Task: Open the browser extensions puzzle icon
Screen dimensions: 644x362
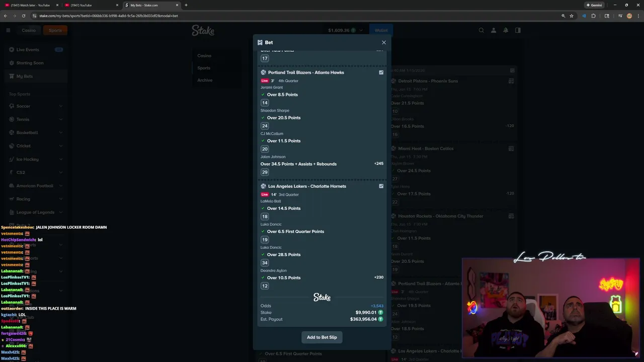Action: pyautogui.click(x=594, y=16)
